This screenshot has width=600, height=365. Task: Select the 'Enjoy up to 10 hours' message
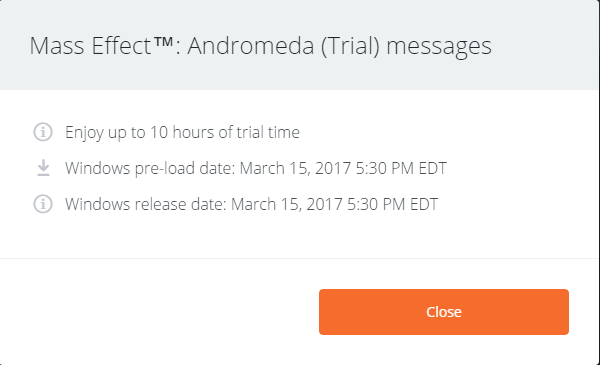[182, 133]
